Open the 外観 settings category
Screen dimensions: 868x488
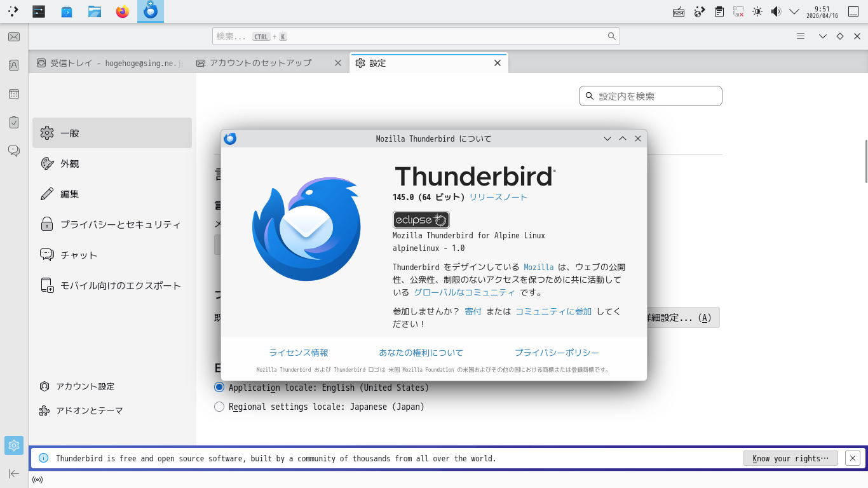click(x=112, y=163)
